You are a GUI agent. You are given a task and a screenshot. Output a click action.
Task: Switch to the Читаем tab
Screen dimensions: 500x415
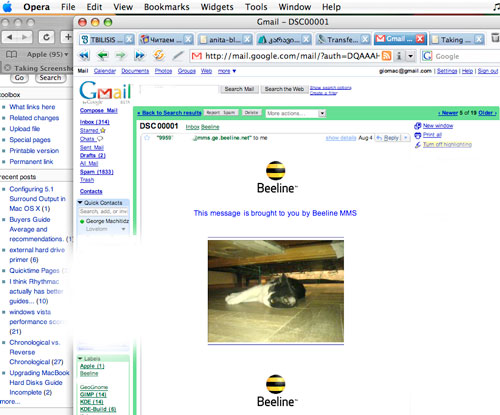pos(166,39)
